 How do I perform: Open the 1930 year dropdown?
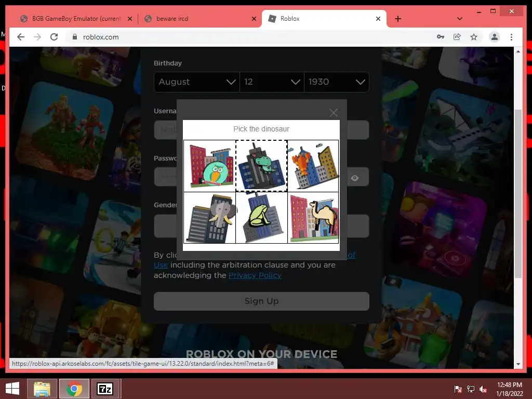tap(337, 82)
